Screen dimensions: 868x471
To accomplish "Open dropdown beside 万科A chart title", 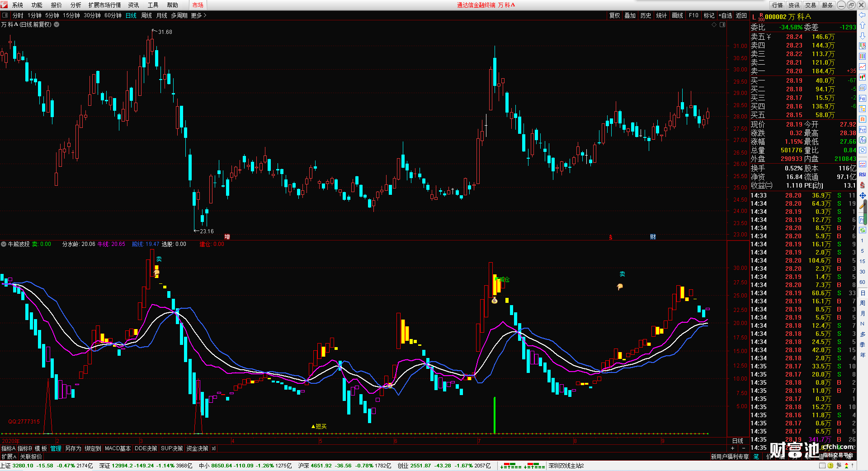I will (57, 24).
